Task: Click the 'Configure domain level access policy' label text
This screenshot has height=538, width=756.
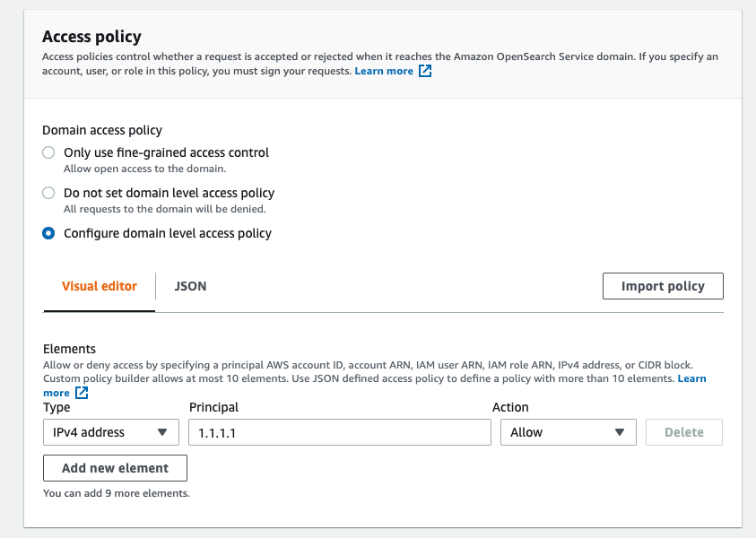Action: [x=168, y=233]
